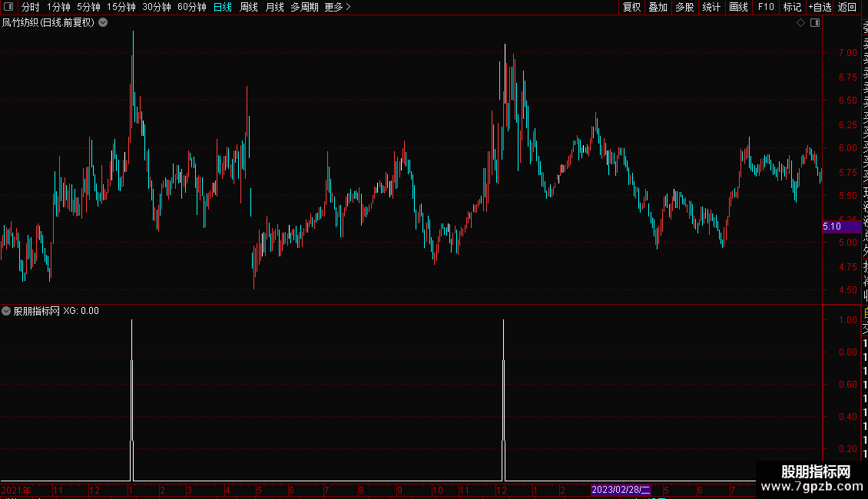Screen dimensions: 868x499
Task: Switch to 周线 weekly chart
Action: click(249, 7)
